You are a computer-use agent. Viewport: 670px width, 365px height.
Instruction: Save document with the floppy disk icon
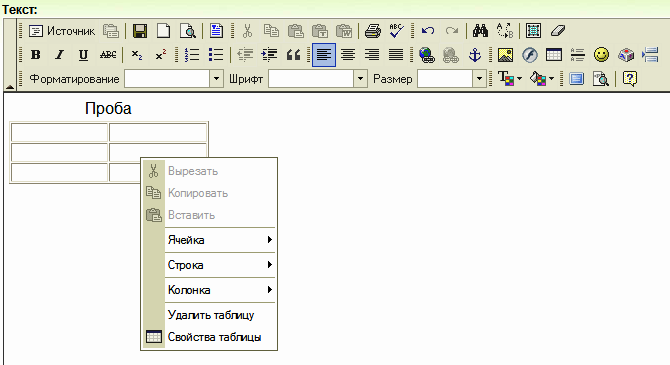[140, 31]
